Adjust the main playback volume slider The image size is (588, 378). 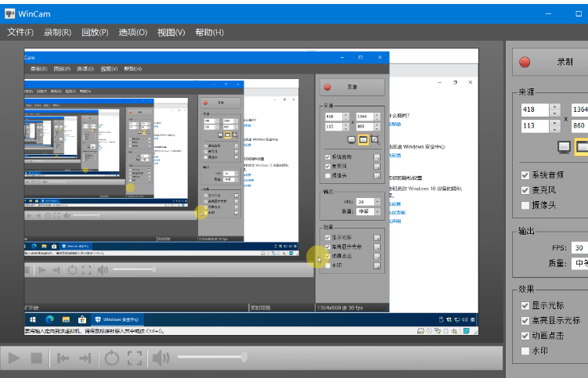(212, 357)
